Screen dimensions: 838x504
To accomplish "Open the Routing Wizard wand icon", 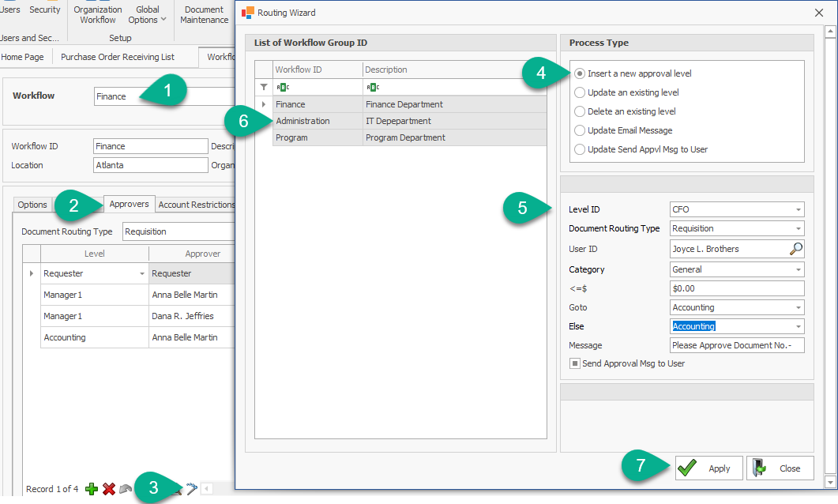I will [190, 488].
